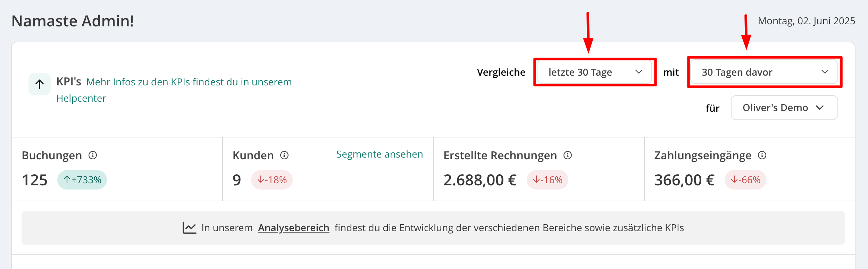Click the 2.688,00 € invoices amount
Screen dimensions: 868x269
pos(480,180)
